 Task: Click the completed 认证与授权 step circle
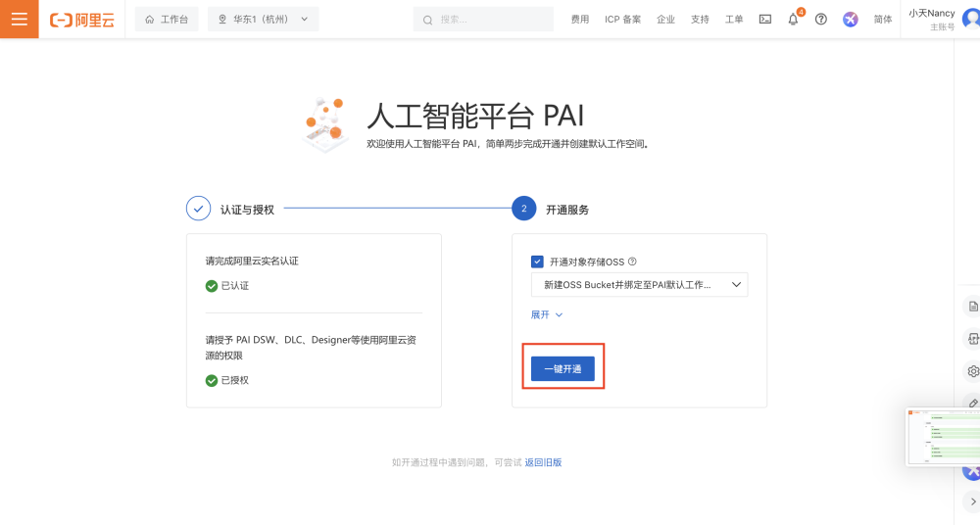pos(198,209)
